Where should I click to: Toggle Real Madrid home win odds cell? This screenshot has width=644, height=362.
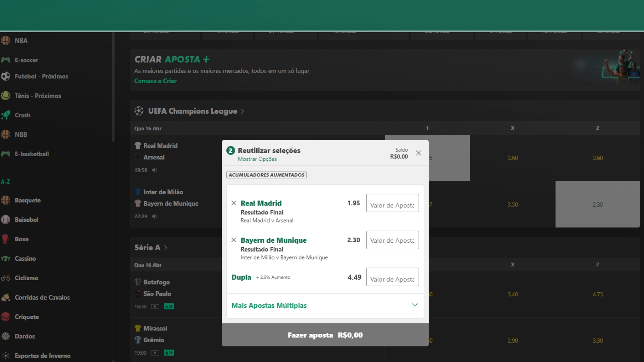pos(449,158)
